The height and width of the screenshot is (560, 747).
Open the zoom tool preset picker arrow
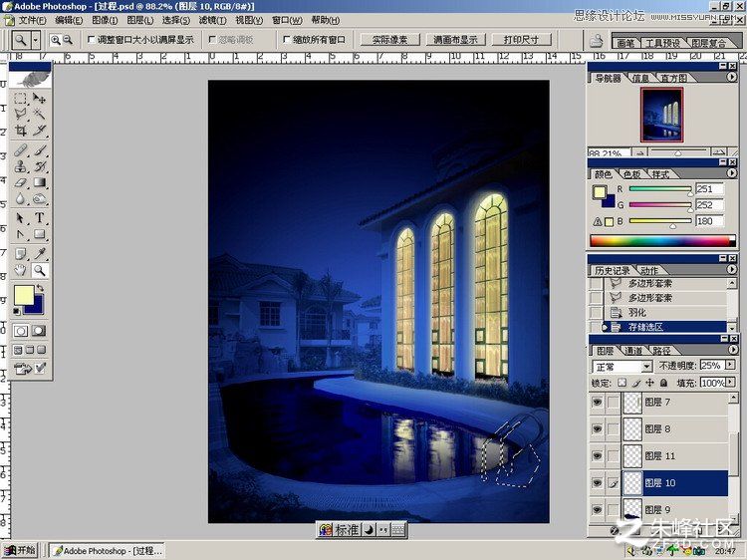click(x=36, y=40)
